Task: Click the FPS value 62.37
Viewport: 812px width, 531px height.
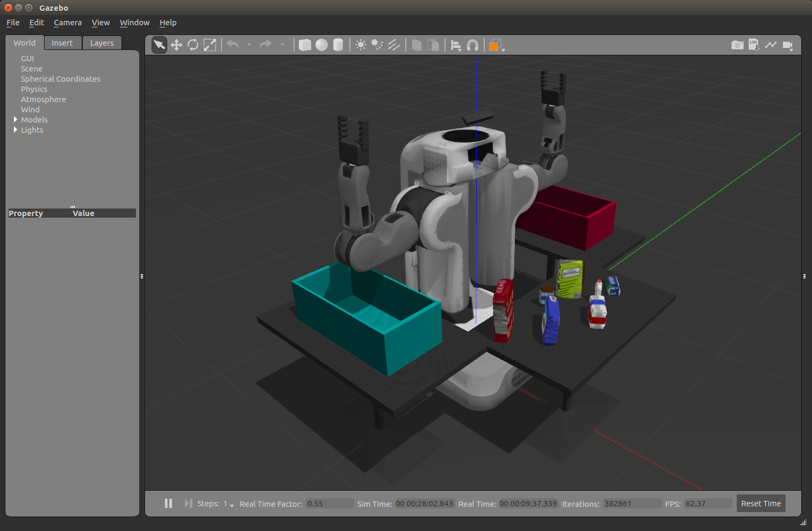Action: click(708, 504)
